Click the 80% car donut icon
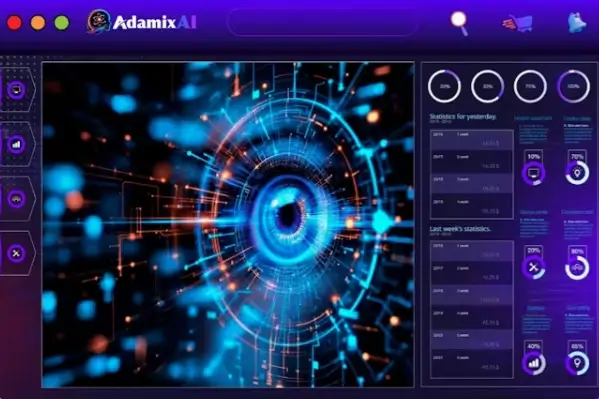 (577, 268)
